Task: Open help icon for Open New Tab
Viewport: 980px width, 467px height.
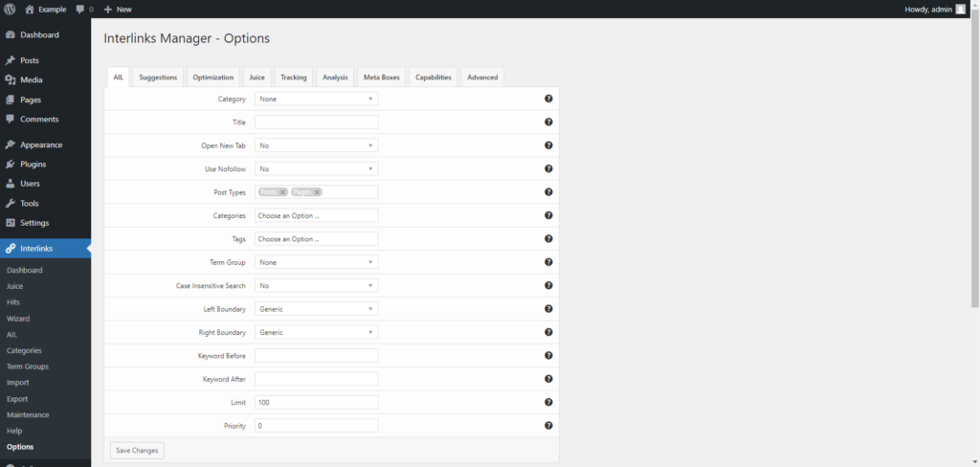Action: pyautogui.click(x=548, y=145)
